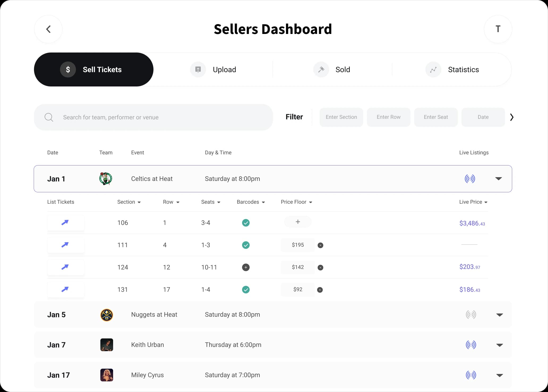Click the upload arrow icon next to Upload
This screenshot has height=392, width=548.
click(198, 69)
